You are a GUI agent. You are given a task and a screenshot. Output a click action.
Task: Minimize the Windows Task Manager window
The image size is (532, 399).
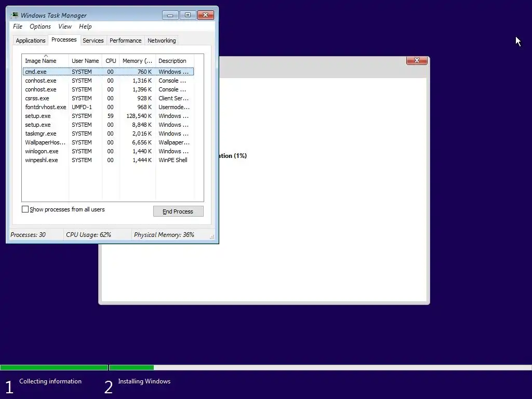(x=170, y=15)
